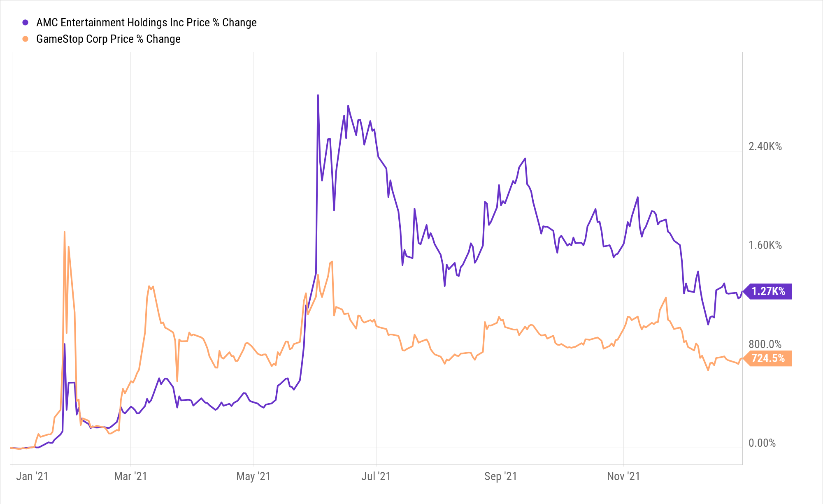Click the 800.0% y-axis label
Viewport: 823px width, 504px height.
point(765,344)
